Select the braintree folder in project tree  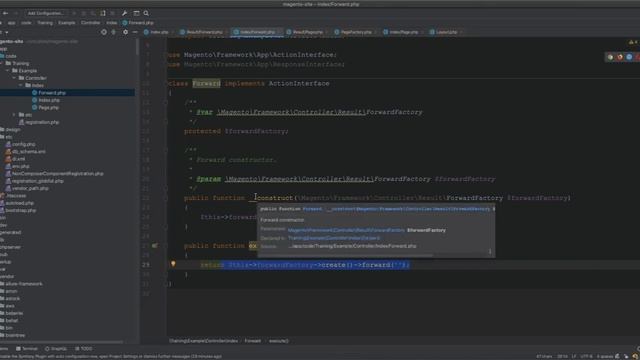pos(15,335)
